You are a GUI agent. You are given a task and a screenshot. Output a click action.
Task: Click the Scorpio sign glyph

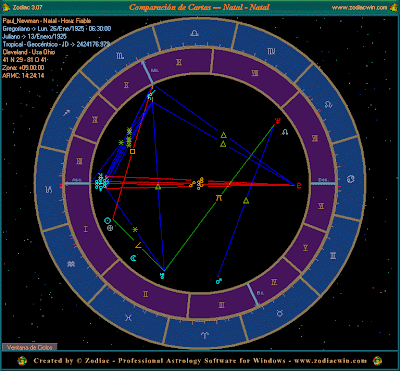click(120, 56)
